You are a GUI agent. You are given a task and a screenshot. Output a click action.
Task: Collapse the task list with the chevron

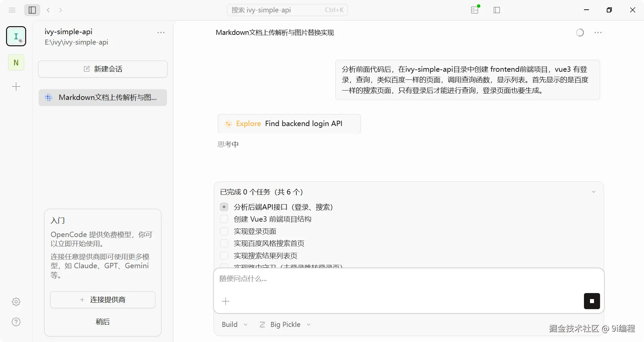594,192
